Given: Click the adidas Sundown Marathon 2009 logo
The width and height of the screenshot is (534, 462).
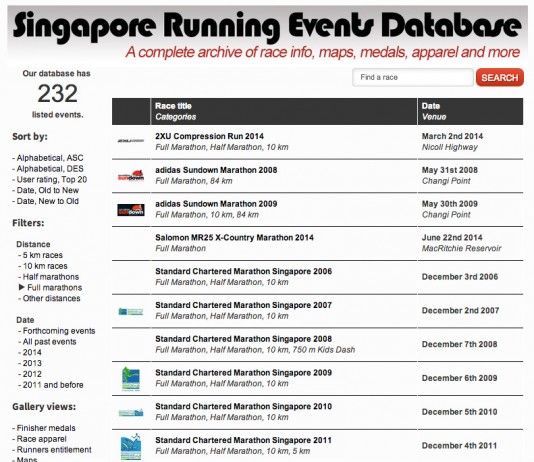Looking at the screenshot, I should point(131,210).
